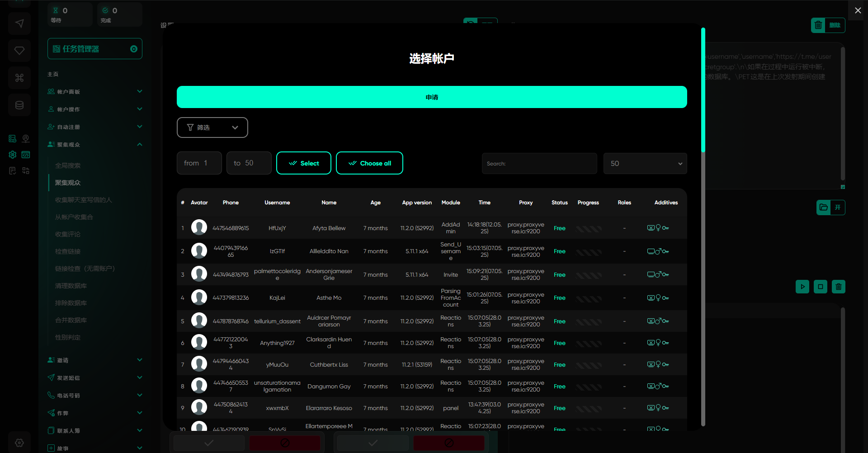
Task: Click additives icons for row 1 HfUxjY
Action: coord(658,228)
